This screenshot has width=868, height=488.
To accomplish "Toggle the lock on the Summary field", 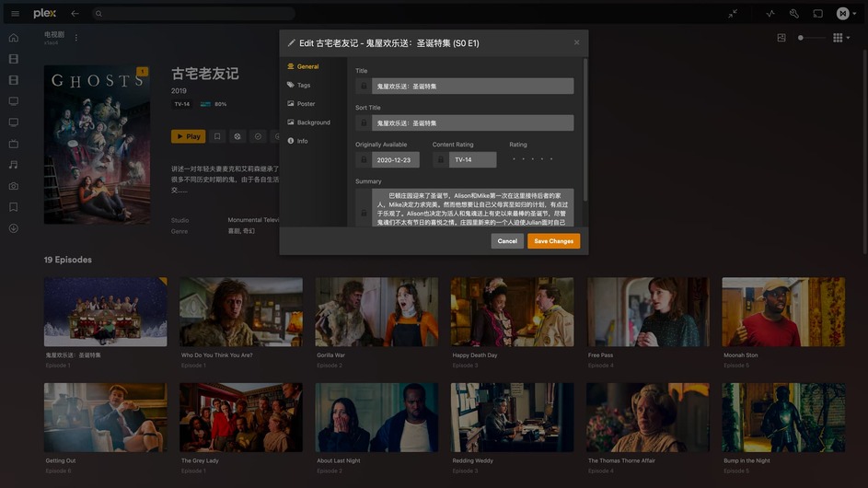I will tap(364, 212).
